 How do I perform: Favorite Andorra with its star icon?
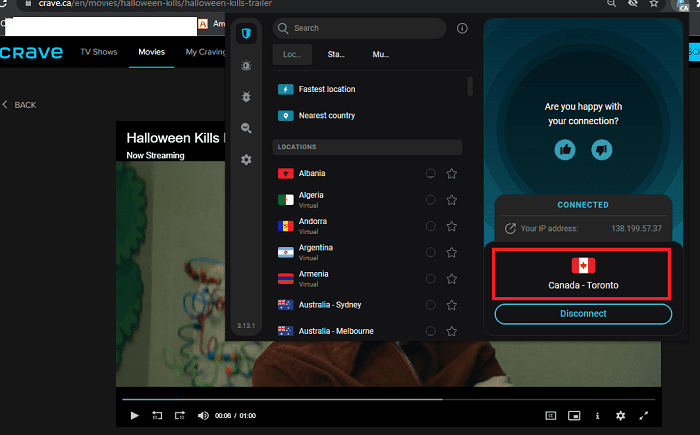[x=451, y=226]
